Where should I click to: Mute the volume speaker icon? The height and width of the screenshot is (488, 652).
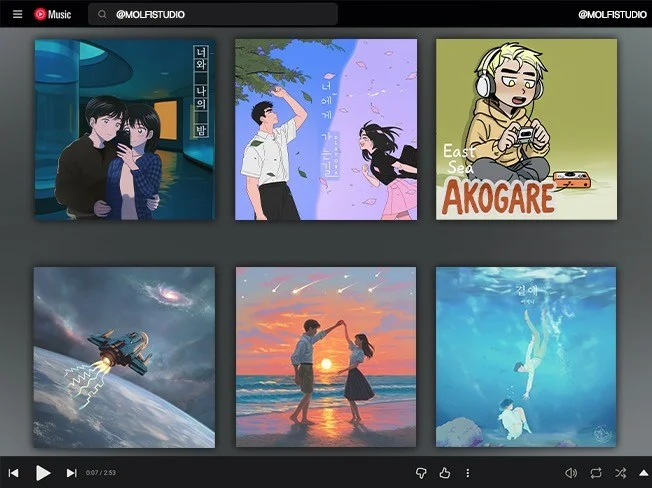tap(571, 473)
